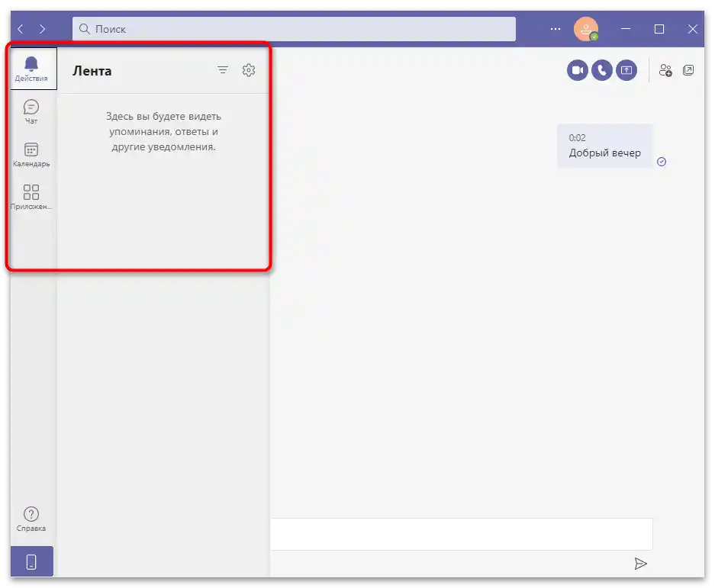Add people to the chat
The height and width of the screenshot is (588, 715).
[x=665, y=70]
